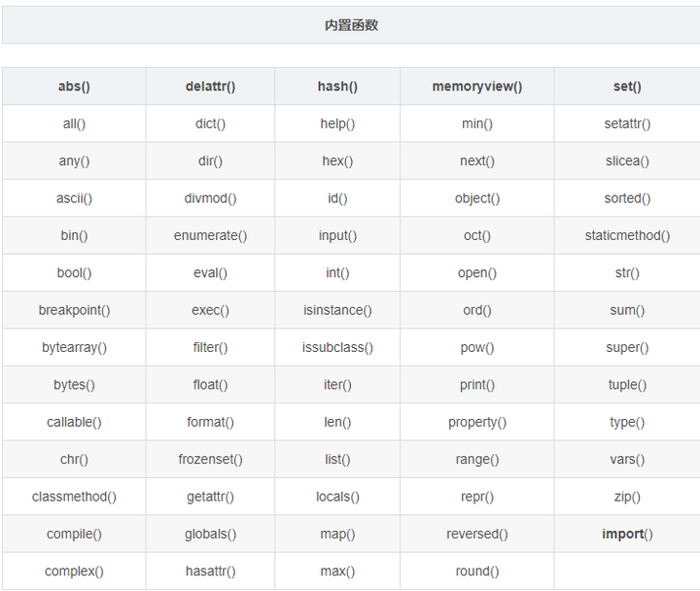Open the delattr() function entry
This screenshot has width=700, height=591.
pyautogui.click(x=210, y=87)
